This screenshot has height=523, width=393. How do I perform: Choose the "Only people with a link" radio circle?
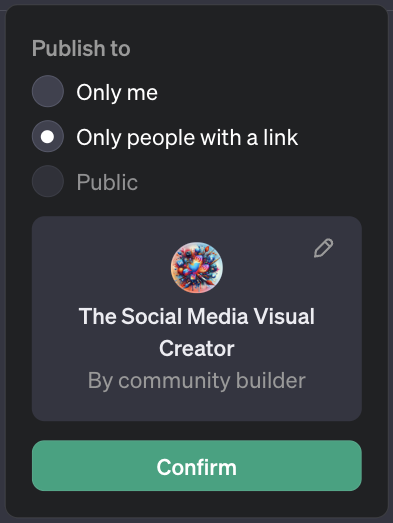[48, 136]
